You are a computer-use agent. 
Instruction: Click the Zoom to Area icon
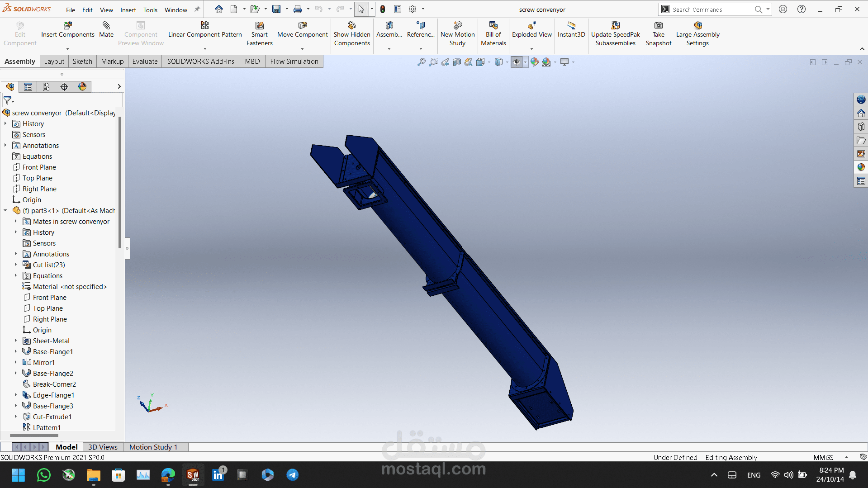coord(433,62)
